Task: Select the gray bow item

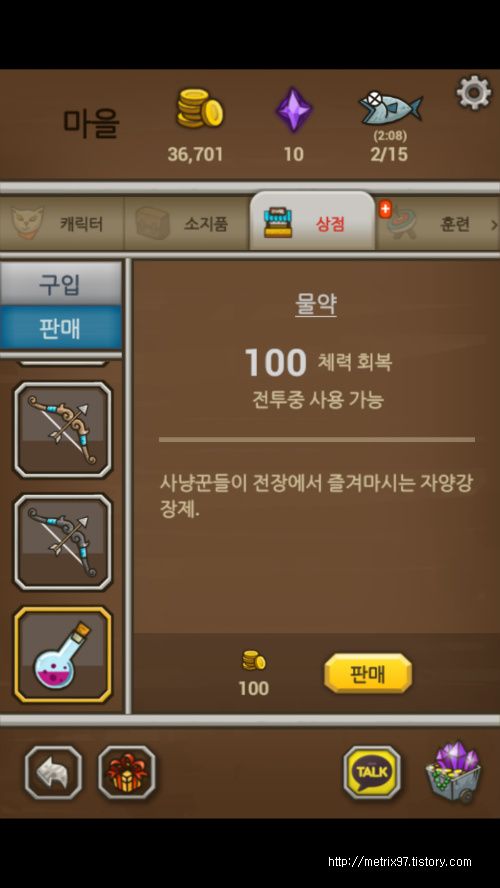Action: [63, 543]
